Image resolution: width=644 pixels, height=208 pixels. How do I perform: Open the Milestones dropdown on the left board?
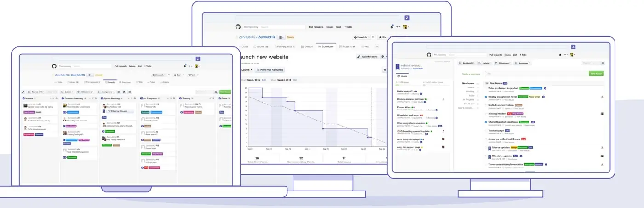click(x=85, y=92)
